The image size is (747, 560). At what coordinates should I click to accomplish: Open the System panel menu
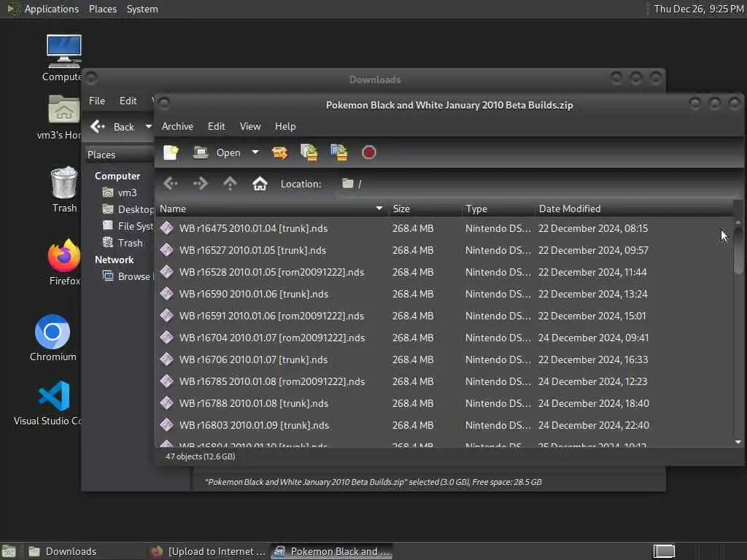click(x=142, y=9)
